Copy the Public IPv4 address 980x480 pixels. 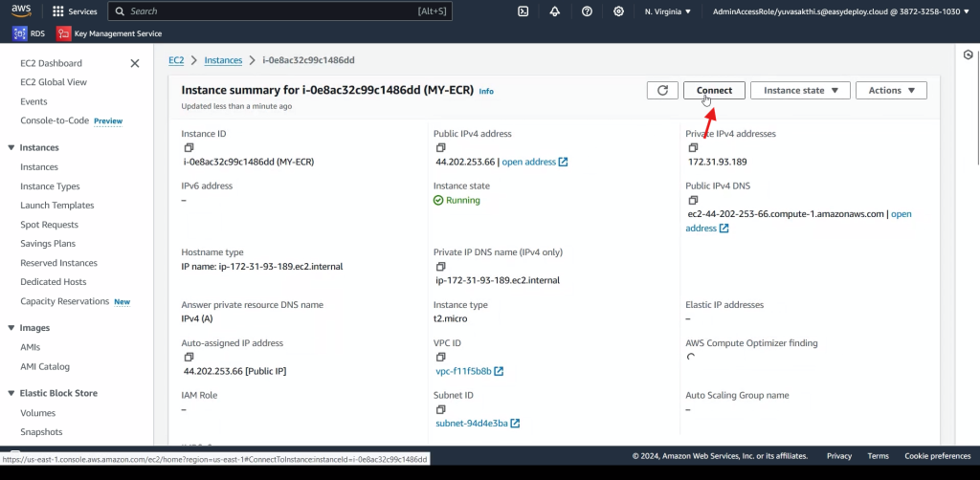[440, 148]
